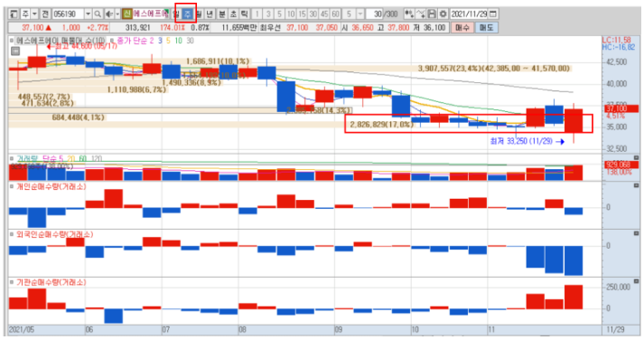Click the 종가 단순 moving average label
Viewport: 644px width, 340px height.
point(133,41)
